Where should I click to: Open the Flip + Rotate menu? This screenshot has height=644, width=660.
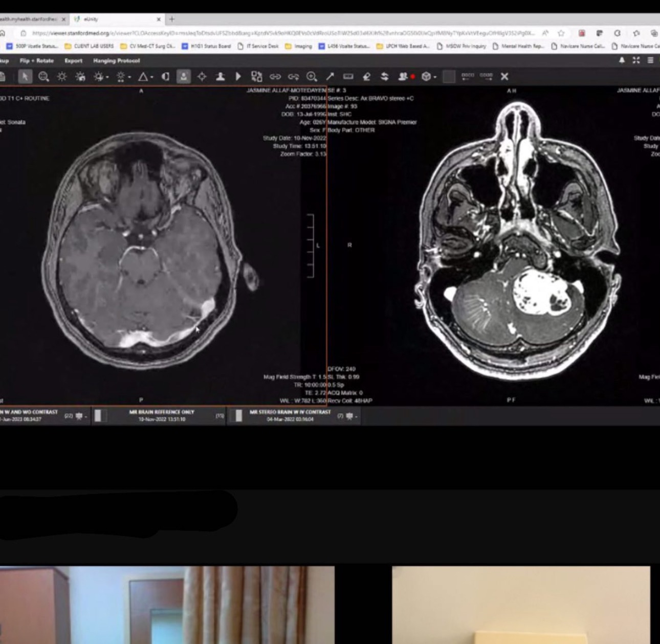[x=36, y=60]
